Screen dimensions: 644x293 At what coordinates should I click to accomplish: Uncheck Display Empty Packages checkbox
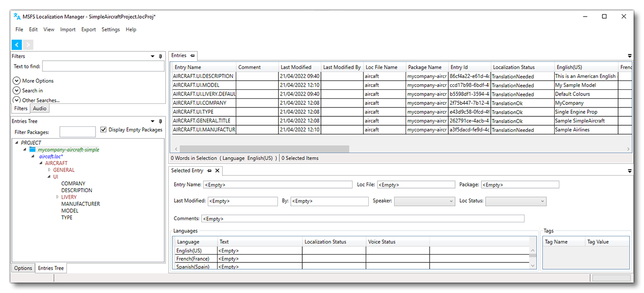[x=103, y=130]
